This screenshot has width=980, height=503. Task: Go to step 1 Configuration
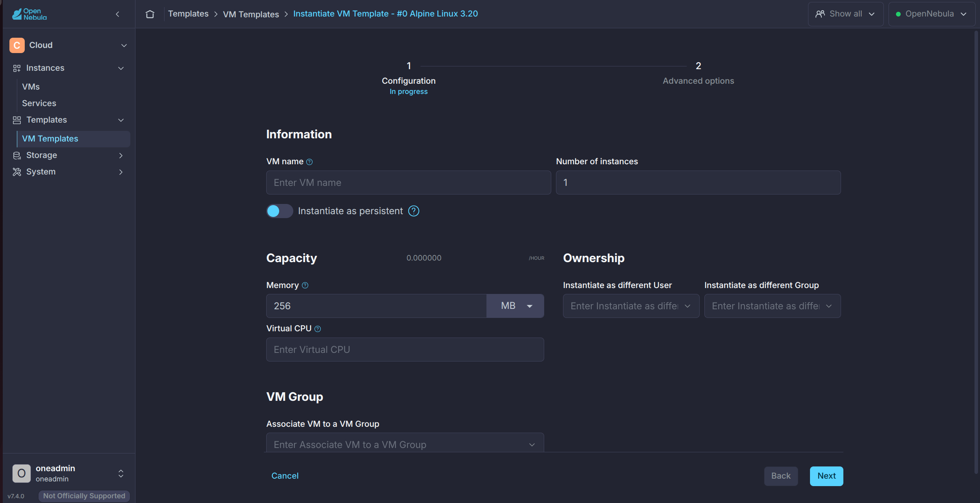coord(409,79)
